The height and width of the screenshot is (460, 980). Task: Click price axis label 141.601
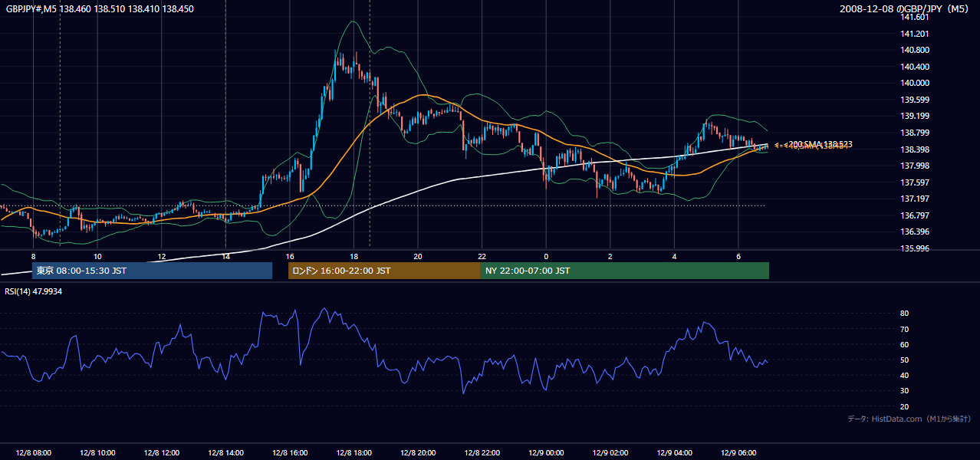pyautogui.click(x=916, y=17)
